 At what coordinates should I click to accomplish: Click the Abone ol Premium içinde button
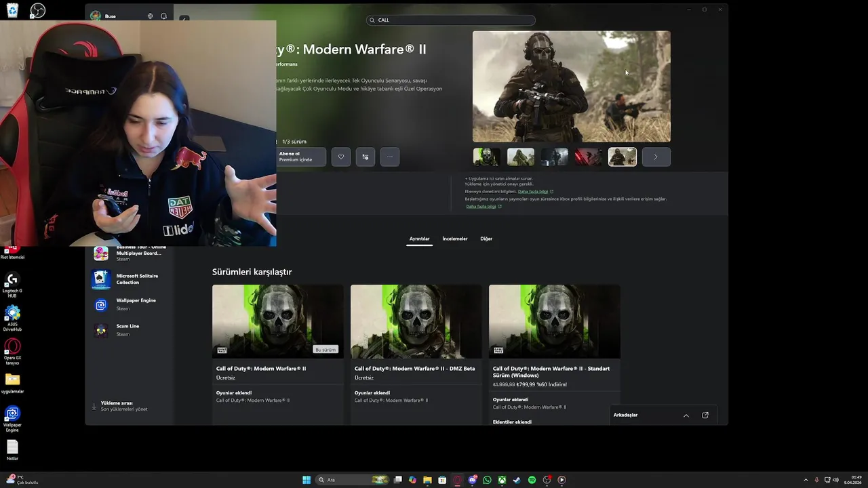[301, 157]
